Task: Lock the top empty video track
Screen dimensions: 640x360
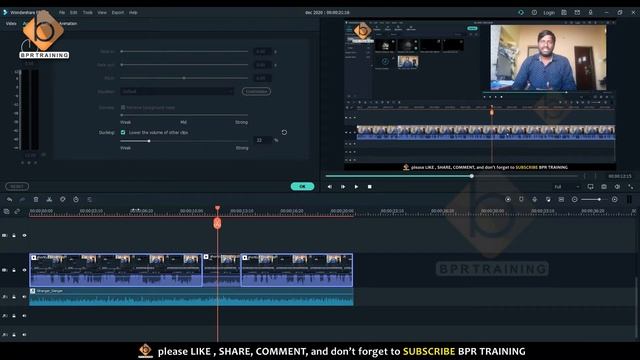Action: coord(14,236)
